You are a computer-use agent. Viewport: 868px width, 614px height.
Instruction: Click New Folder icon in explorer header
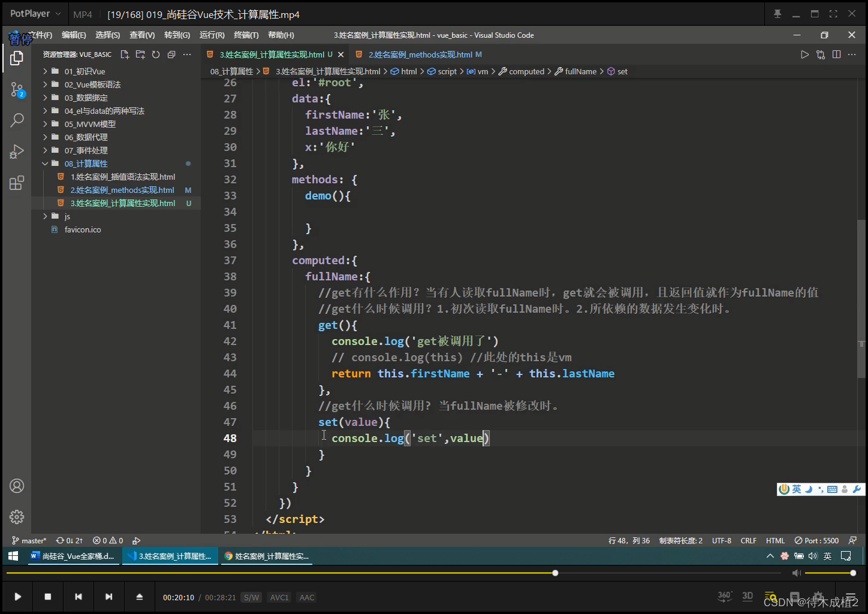click(x=140, y=55)
